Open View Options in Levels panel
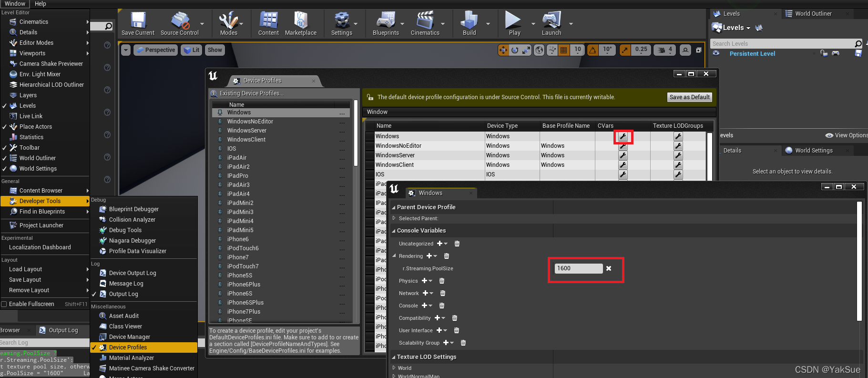 pos(847,135)
